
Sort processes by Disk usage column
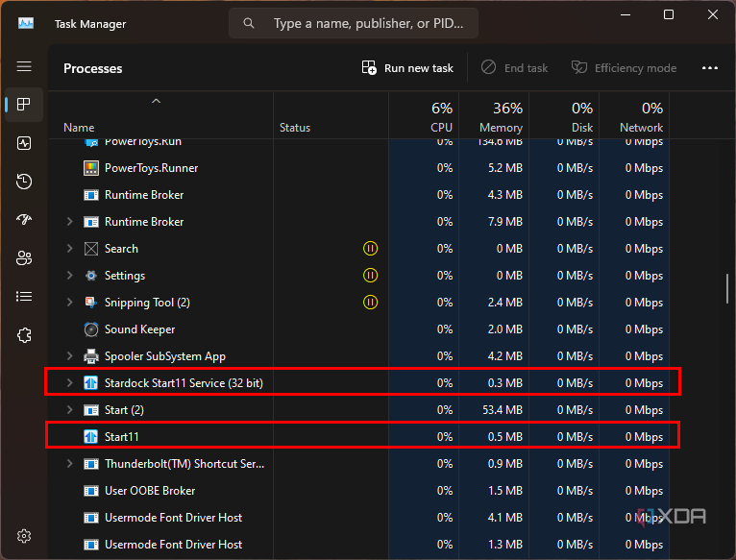tap(564, 116)
